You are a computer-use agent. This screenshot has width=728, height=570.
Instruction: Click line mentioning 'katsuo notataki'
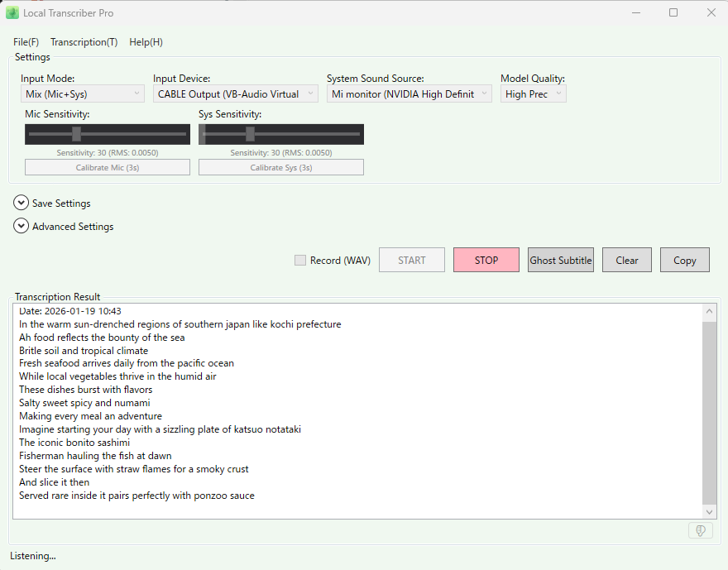point(160,429)
